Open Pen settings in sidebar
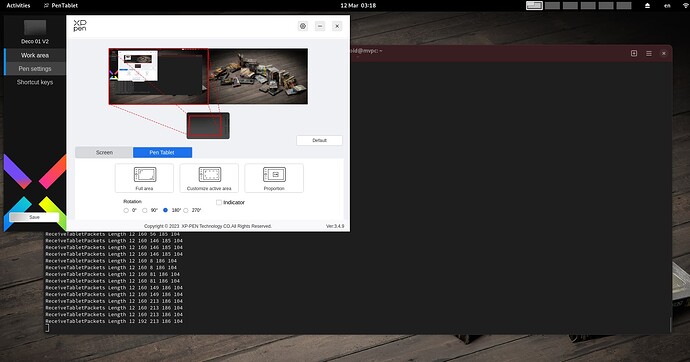 35,69
